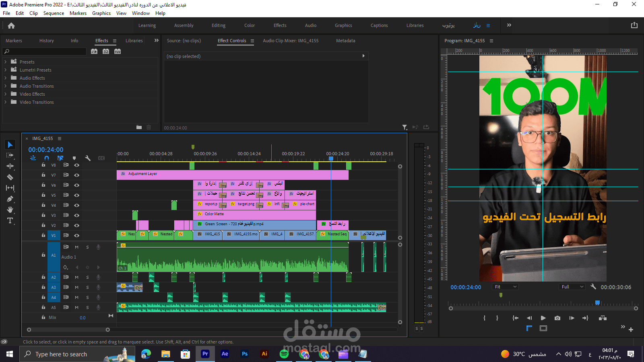Mute audio track A2
The width and height of the screenshot is (644, 362).
point(76,277)
